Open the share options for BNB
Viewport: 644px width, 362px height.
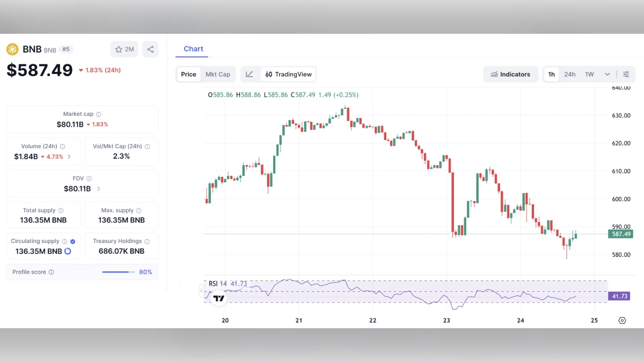pyautogui.click(x=150, y=49)
